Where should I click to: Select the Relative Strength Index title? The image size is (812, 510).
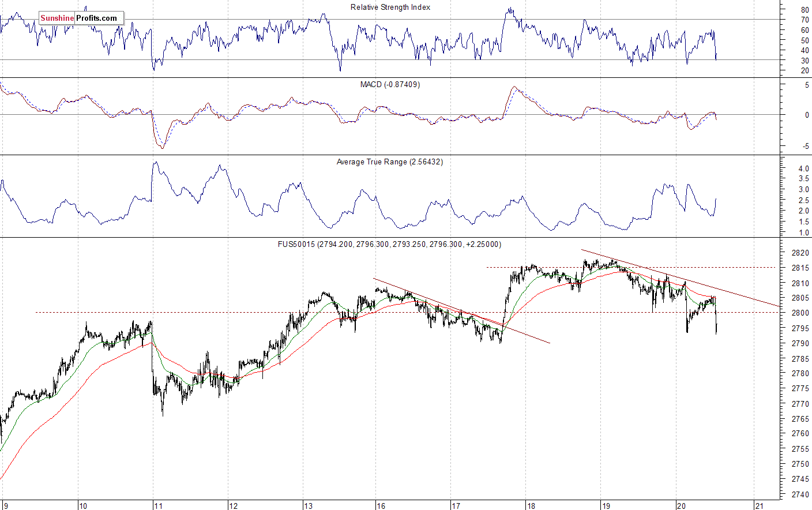[390, 7]
